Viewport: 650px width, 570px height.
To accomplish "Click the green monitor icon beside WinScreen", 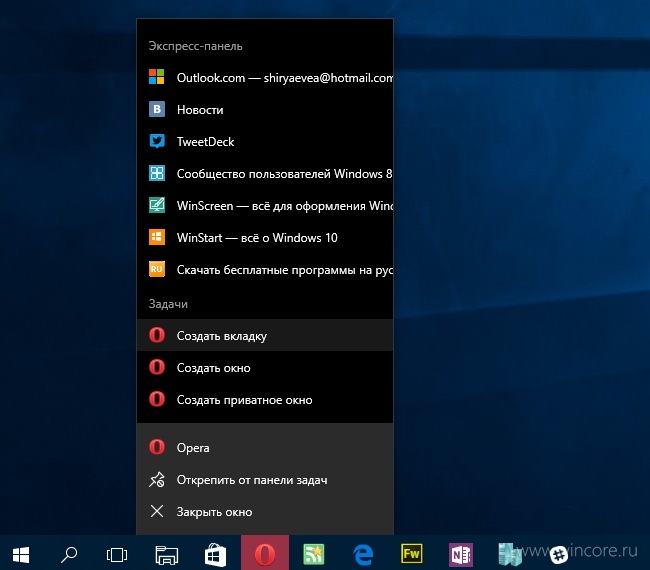I will tap(157, 205).
